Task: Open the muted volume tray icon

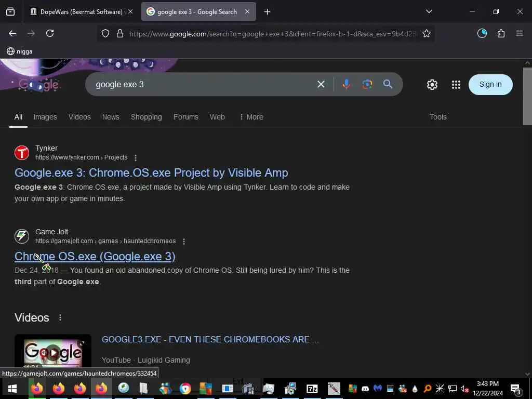Action: coord(465,389)
